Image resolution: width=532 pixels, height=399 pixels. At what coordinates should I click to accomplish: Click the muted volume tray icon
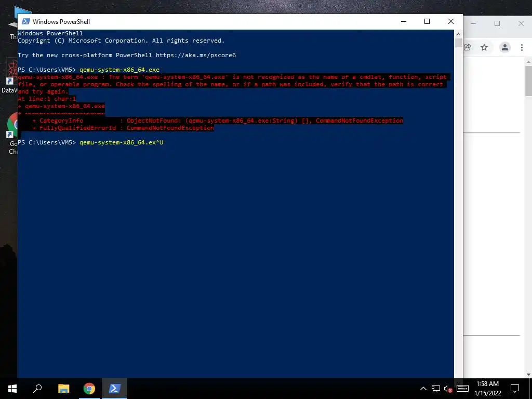448,389
